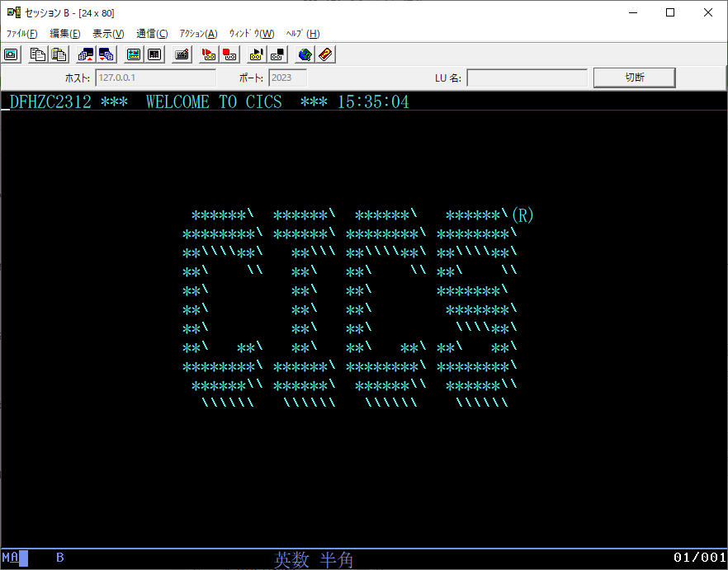Open the display setup icon

coord(134,54)
